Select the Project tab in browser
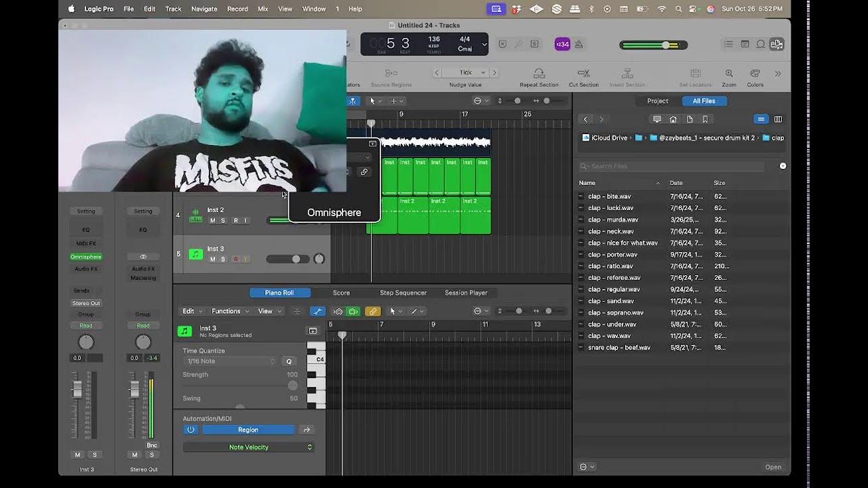 point(657,101)
